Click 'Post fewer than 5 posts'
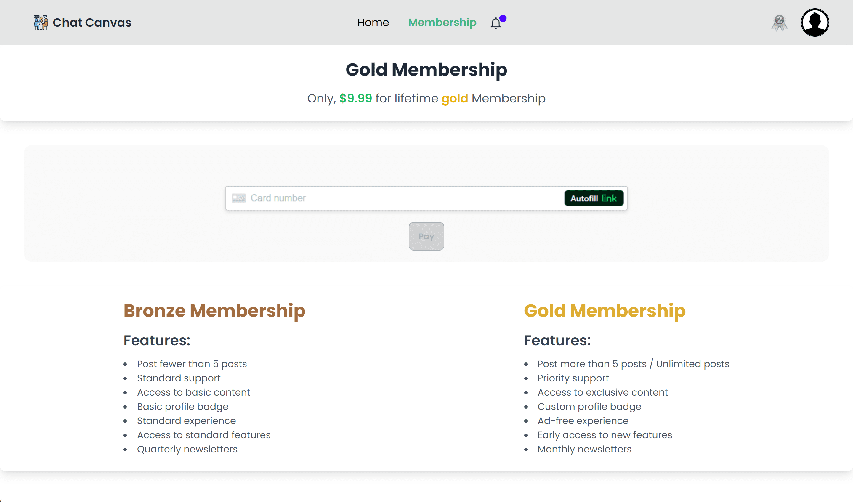 point(192,364)
